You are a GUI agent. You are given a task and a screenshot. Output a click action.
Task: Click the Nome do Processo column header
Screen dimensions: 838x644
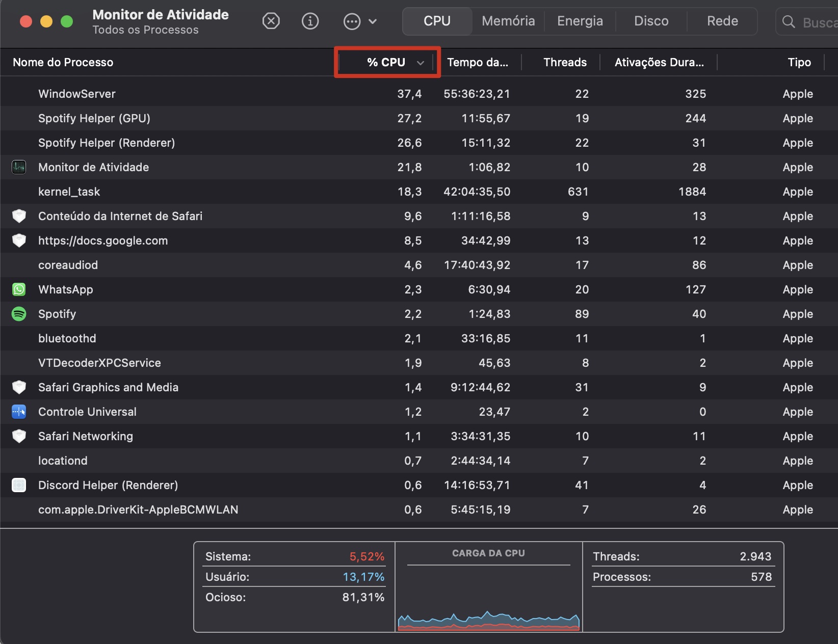[63, 62]
